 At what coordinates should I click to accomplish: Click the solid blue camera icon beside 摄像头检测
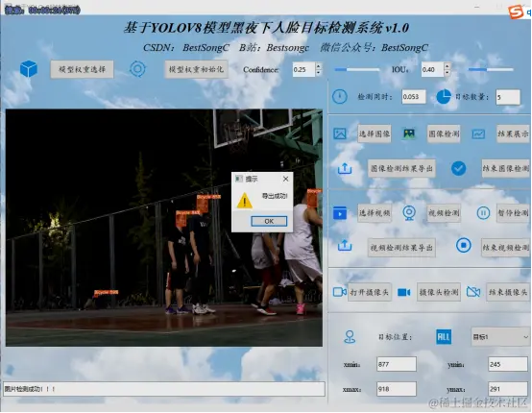[403, 292]
